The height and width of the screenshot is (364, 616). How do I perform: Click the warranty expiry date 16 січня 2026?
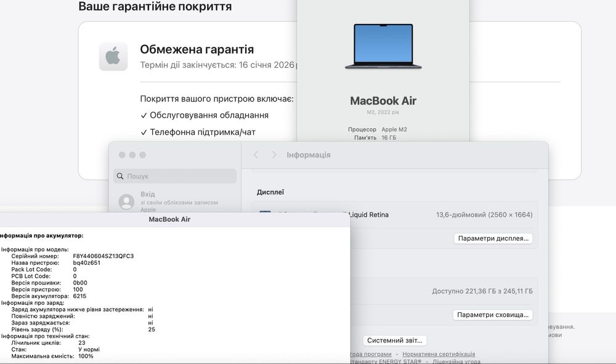pos(266,65)
